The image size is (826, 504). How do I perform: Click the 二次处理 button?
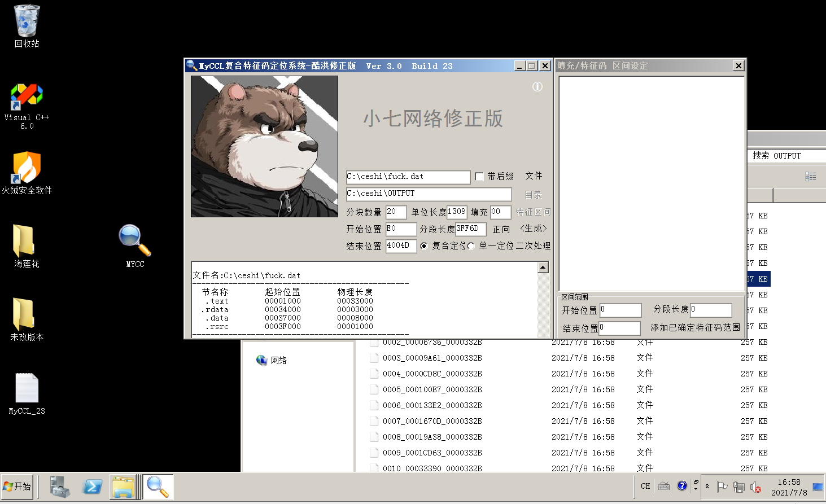534,246
